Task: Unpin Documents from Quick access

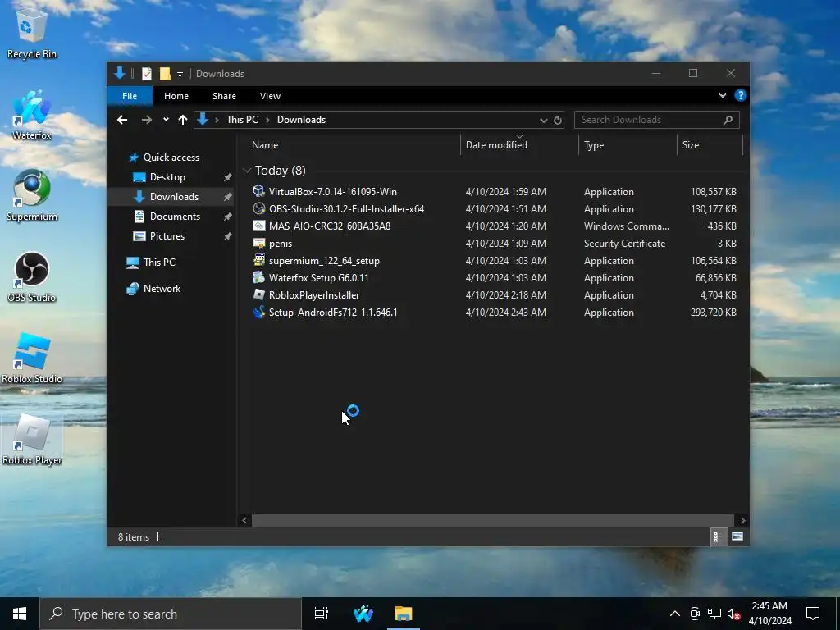Action: coord(228,217)
